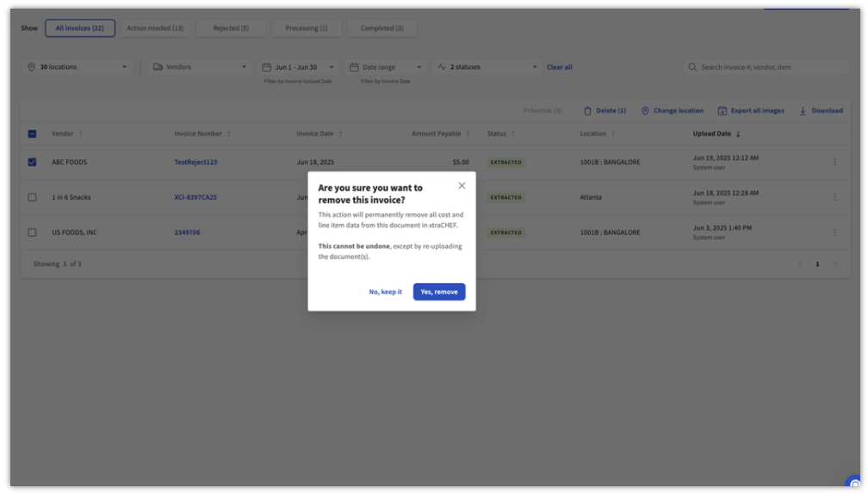The width and height of the screenshot is (868, 494).
Task: Select the Rejected (5) tab
Action: tap(231, 28)
